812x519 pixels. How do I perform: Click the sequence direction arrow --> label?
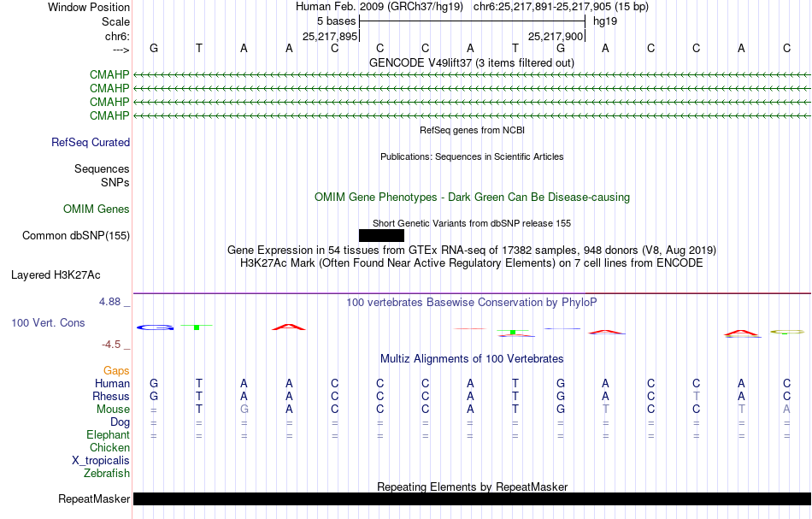[x=121, y=50]
